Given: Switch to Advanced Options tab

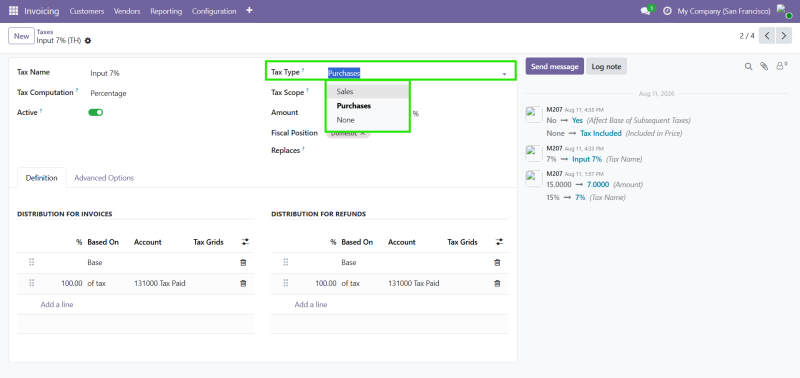Looking at the screenshot, I should (x=104, y=178).
